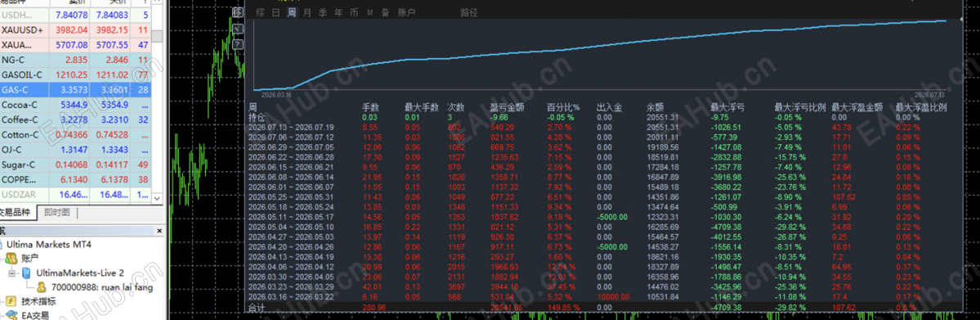
Task: Switch to the 综 summary tab
Action: tap(260, 12)
